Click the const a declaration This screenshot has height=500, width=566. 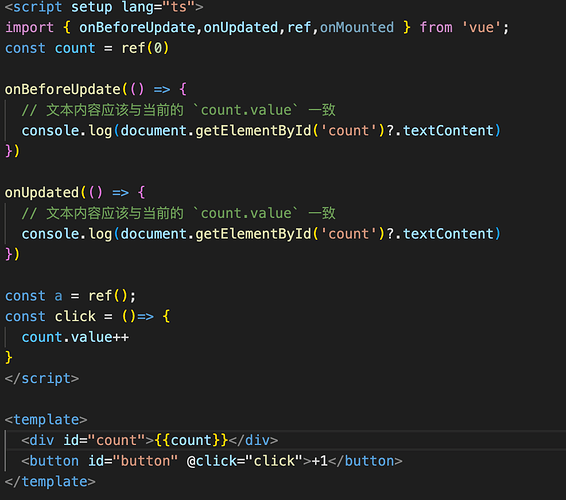click(x=70, y=296)
